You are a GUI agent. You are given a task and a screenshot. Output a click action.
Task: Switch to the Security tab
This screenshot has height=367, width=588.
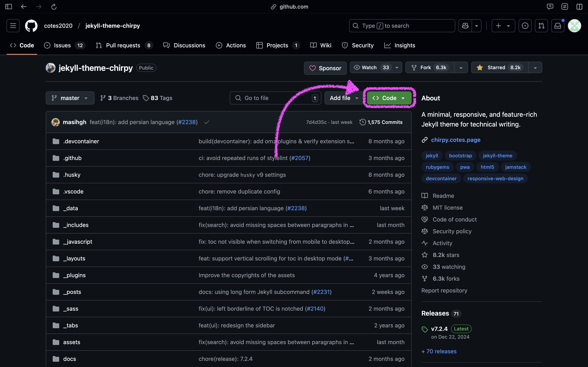pos(358,45)
